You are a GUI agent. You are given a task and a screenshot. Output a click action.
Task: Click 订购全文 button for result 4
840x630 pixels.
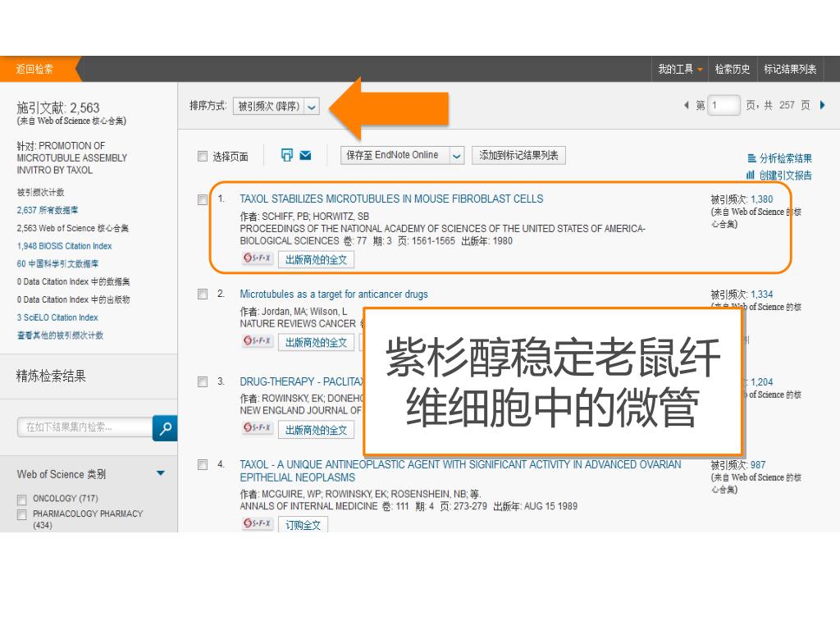(303, 525)
